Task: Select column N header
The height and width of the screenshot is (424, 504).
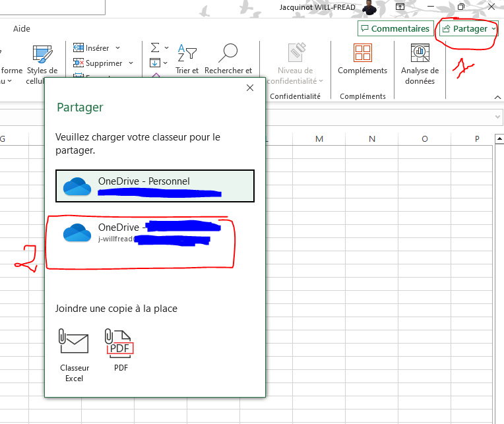Action: click(x=371, y=138)
